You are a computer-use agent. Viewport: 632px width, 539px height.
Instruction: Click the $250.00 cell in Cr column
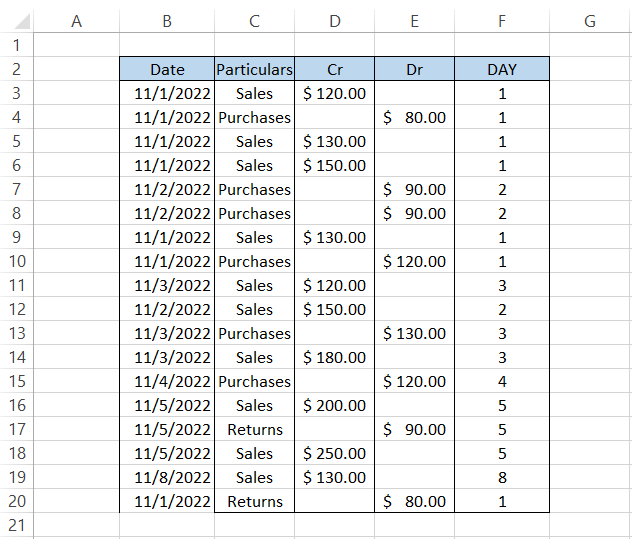click(334, 453)
